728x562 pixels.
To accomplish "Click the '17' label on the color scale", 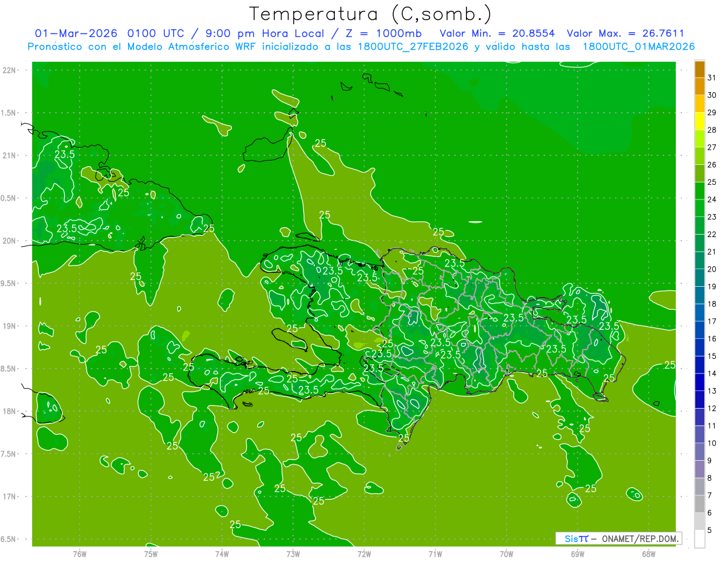I will click(712, 321).
